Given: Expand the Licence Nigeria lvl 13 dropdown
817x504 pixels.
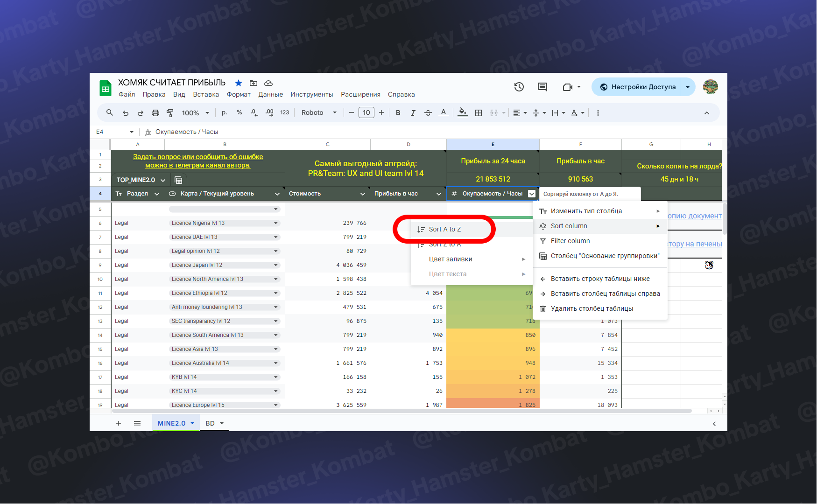Looking at the screenshot, I should click(x=276, y=223).
